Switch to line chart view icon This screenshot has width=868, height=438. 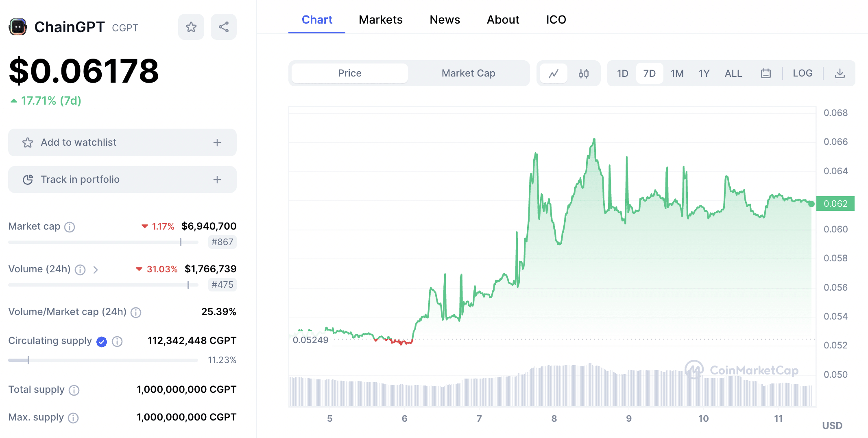coord(554,74)
